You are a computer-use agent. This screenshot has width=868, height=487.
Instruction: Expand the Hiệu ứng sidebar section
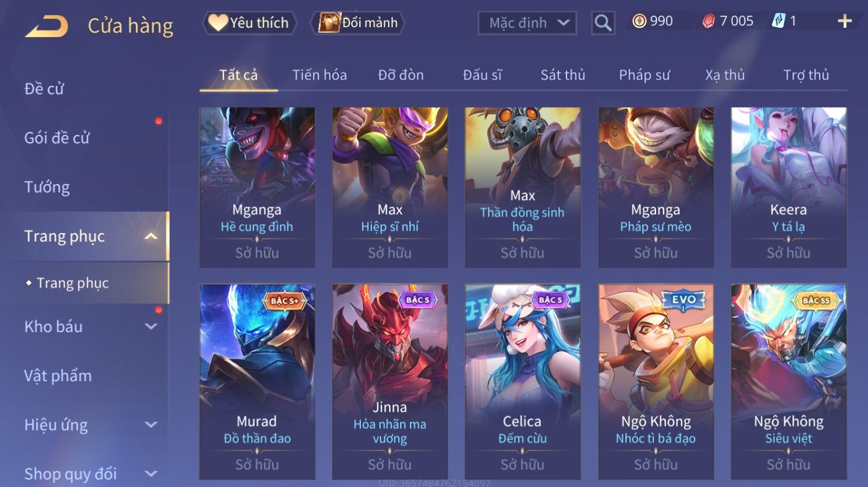(x=151, y=425)
